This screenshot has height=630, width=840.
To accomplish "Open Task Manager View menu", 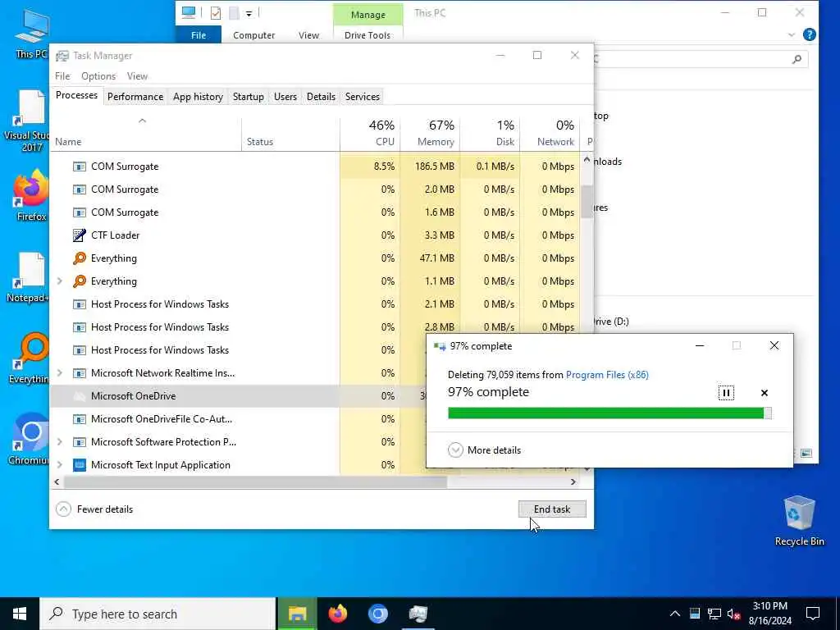I will (x=137, y=76).
